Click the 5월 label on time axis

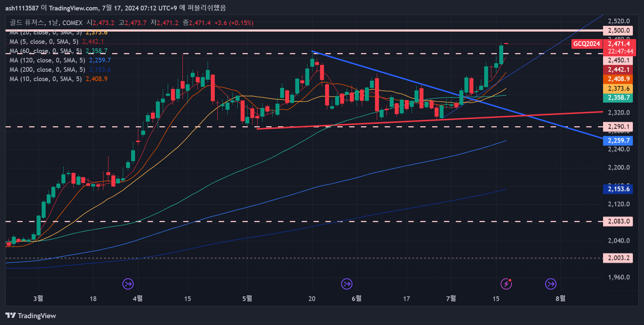[247, 298]
